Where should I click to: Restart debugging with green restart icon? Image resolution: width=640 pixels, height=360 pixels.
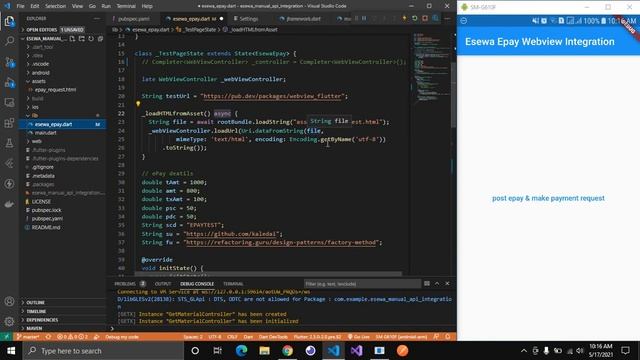point(415,18)
